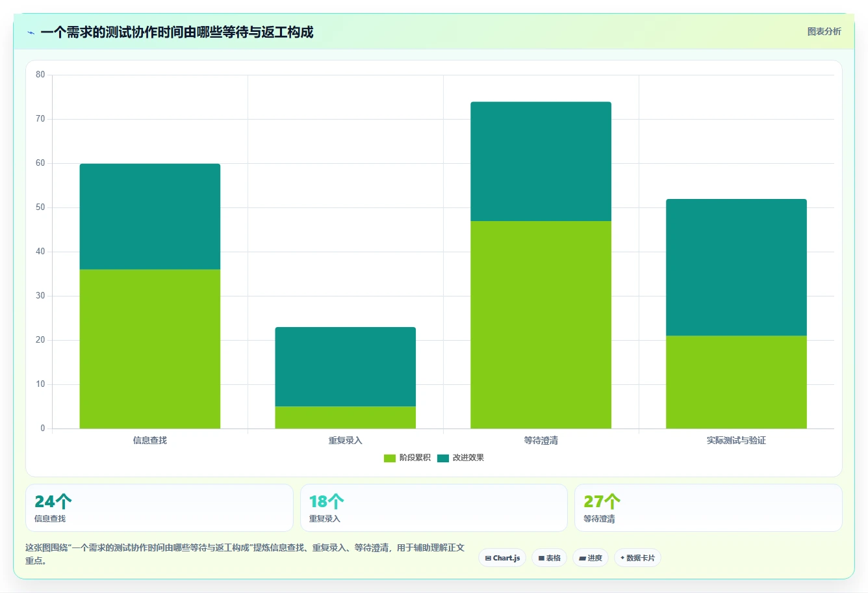The width and height of the screenshot is (868, 593).
Task: Click the 表格 chip icon
Action: pos(541,559)
